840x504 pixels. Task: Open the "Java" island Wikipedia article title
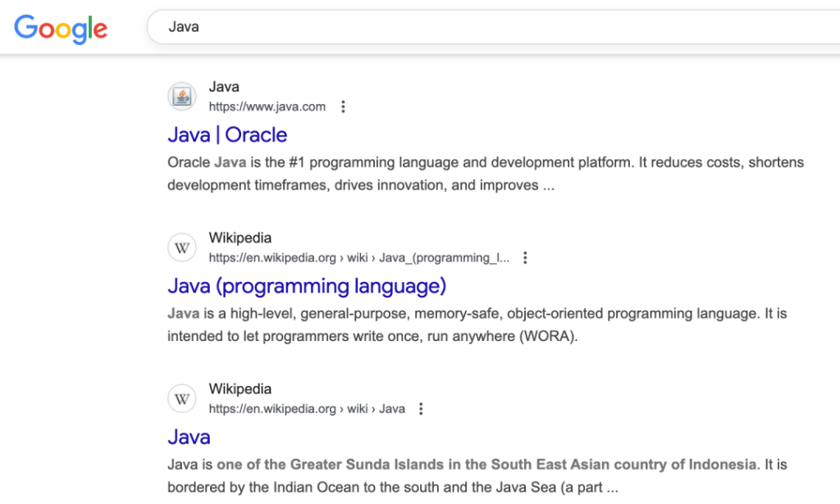click(189, 437)
